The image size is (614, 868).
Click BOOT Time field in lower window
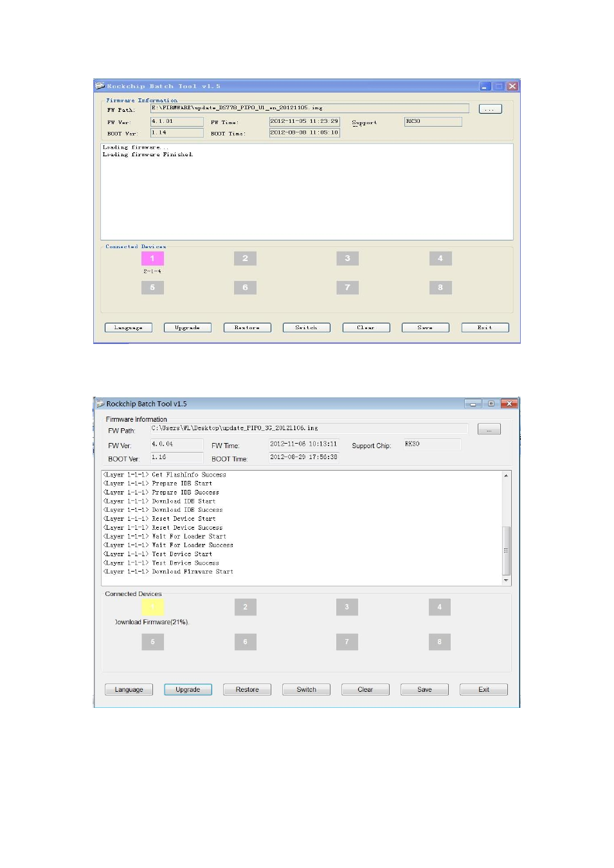(x=303, y=457)
